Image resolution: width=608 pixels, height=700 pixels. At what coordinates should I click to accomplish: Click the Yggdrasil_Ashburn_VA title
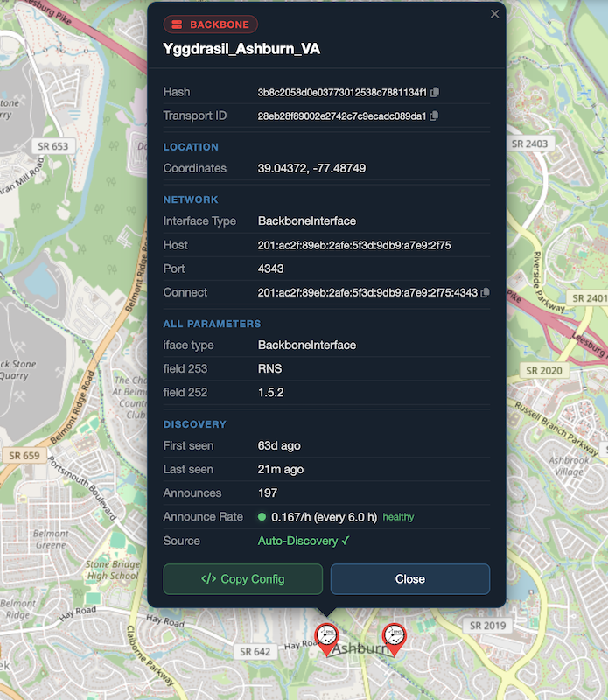(x=241, y=49)
